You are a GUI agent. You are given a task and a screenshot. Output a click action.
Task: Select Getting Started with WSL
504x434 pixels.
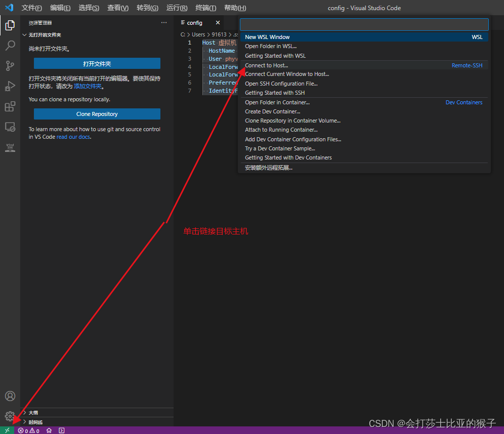pyautogui.click(x=364, y=56)
